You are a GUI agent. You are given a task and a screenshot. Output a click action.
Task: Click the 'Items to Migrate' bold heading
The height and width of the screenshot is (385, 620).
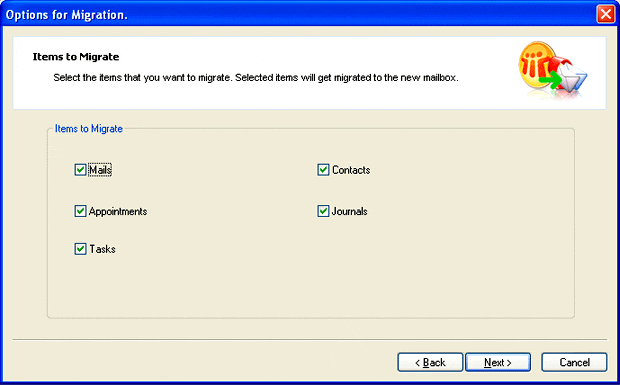[x=76, y=57]
